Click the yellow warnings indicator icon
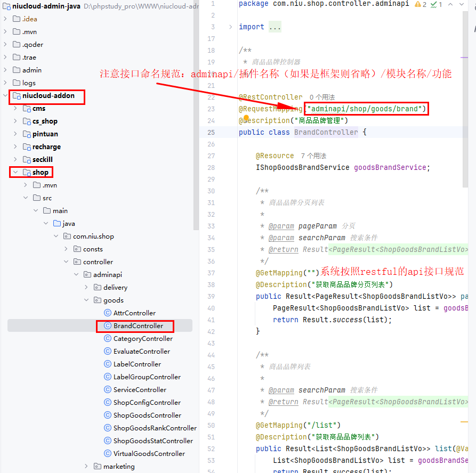 (418, 4)
